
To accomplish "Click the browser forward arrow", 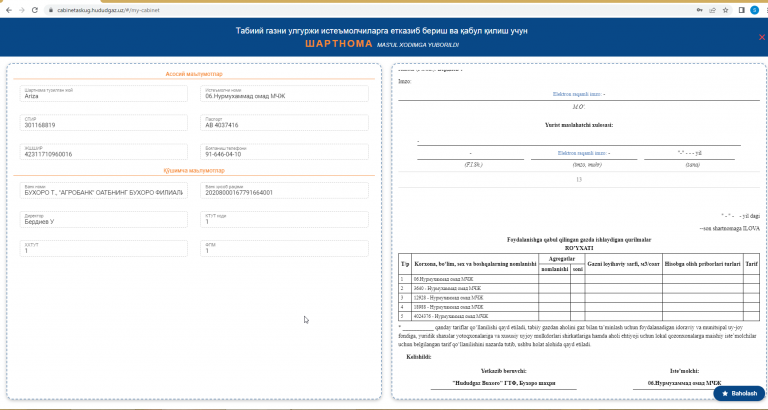I will tap(22, 10).
